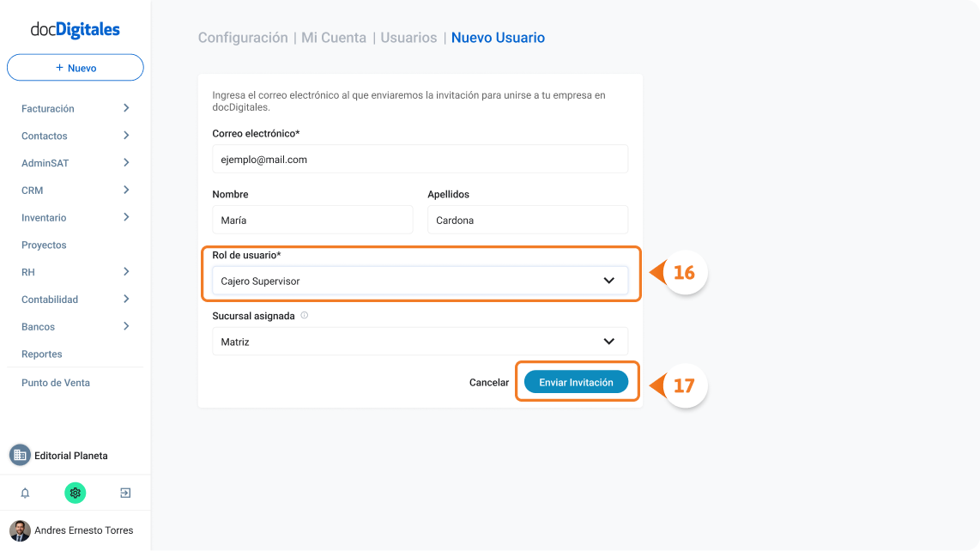The image size is (980, 551).
Task: Click Cancelar link
Action: pos(489,383)
